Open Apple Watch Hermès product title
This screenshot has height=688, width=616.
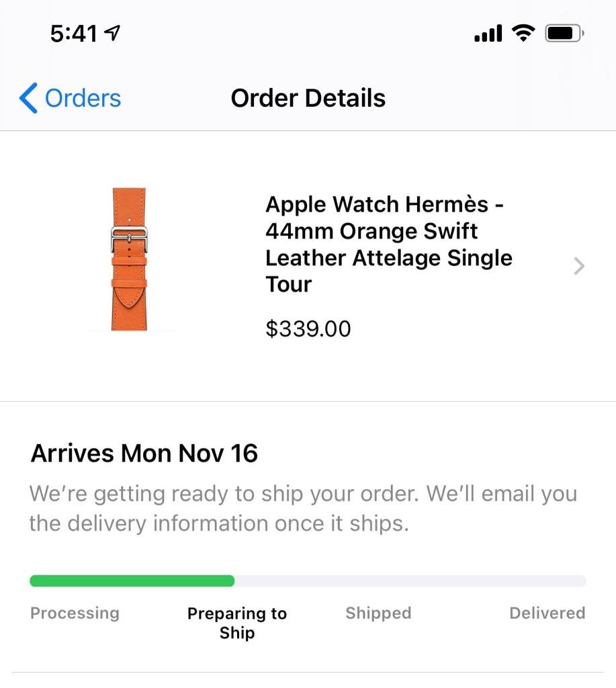[x=389, y=244]
